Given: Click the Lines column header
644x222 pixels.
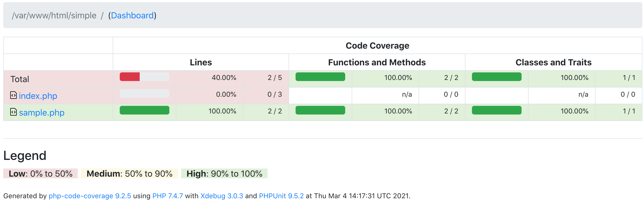Looking at the screenshot, I should click(201, 62).
